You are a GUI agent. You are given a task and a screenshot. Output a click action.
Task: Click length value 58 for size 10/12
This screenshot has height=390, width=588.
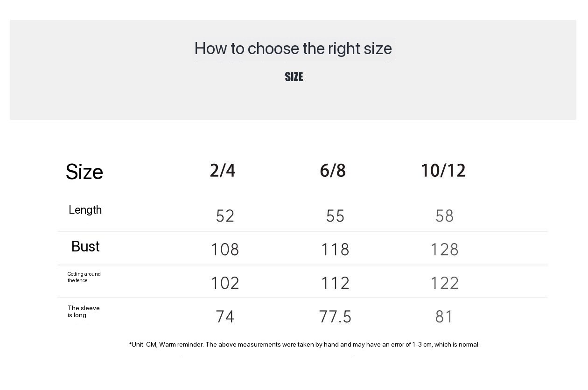tap(444, 216)
